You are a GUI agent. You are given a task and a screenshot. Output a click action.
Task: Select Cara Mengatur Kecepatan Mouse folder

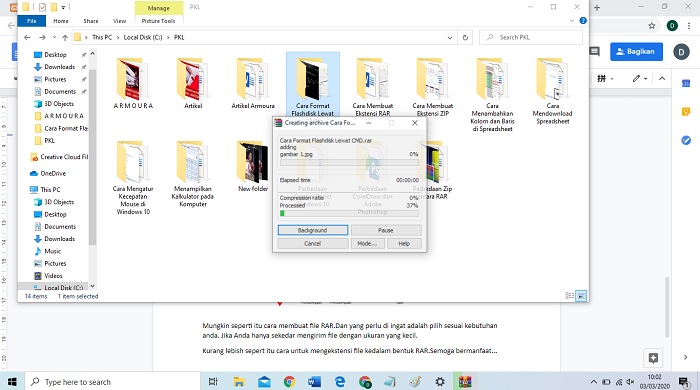click(133, 178)
